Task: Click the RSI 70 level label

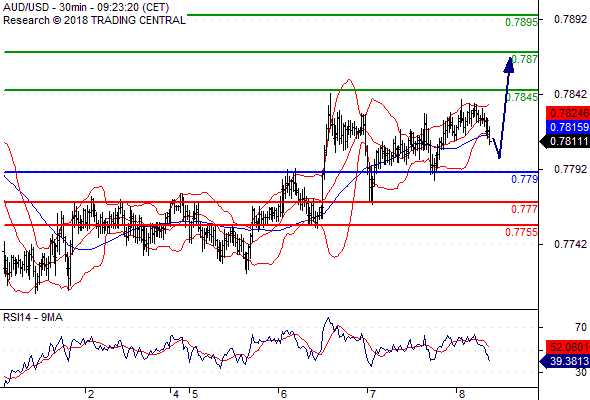Action: [581, 327]
